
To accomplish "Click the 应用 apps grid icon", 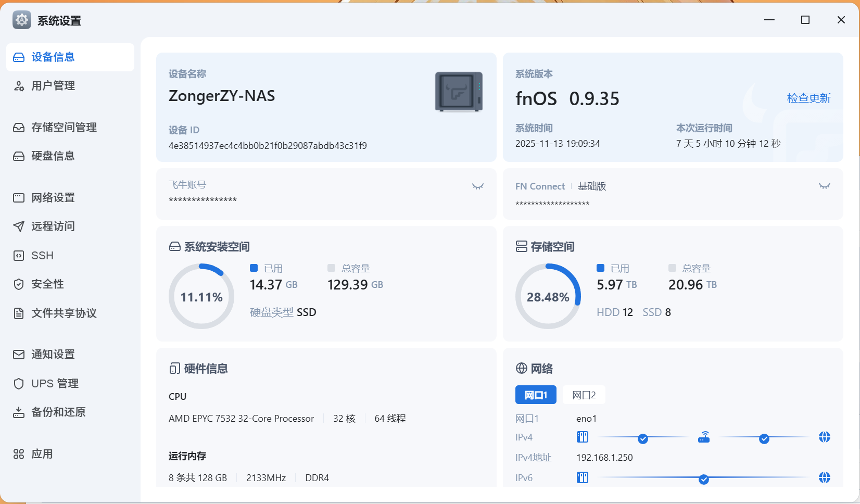I will pyautogui.click(x=19, y=453).
